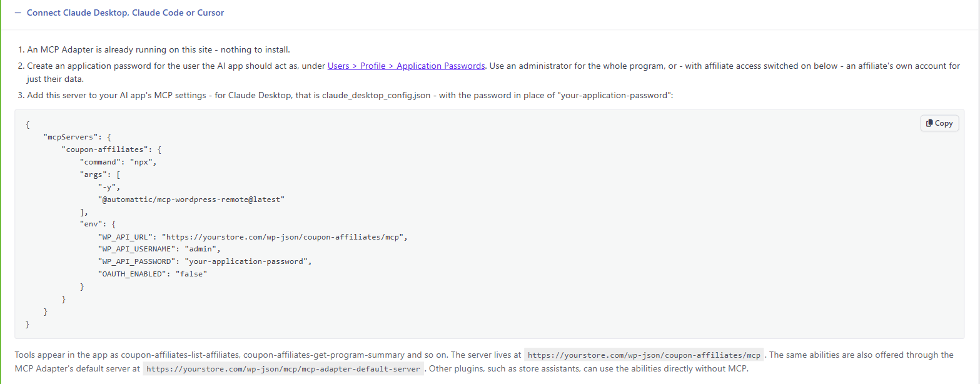Click the Copy button on the code block

(939, 123)
